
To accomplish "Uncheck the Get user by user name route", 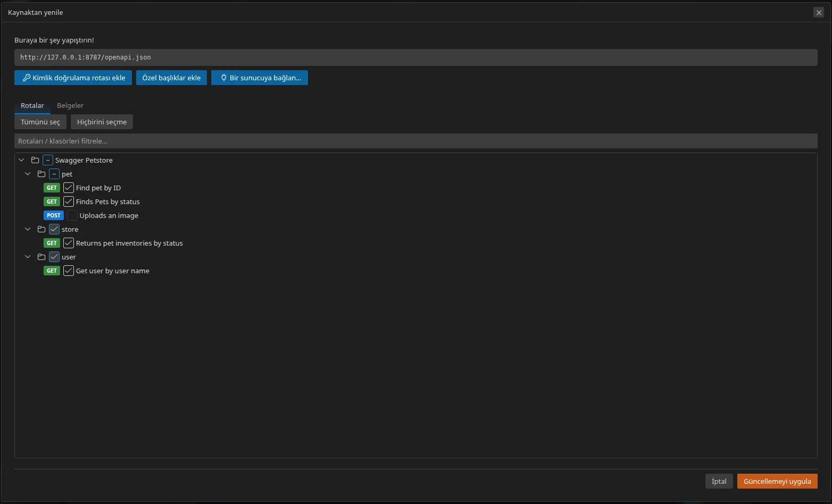I will click(69, 271).
